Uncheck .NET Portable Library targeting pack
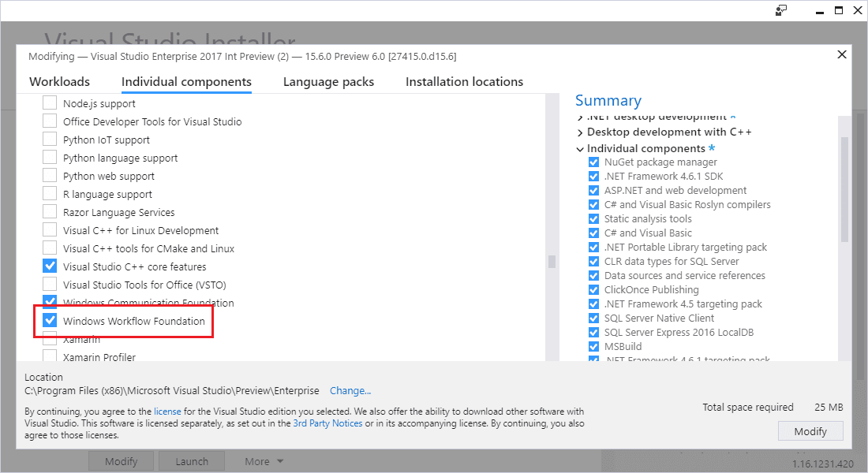This screenshot has height=473, width=868. 593,248
